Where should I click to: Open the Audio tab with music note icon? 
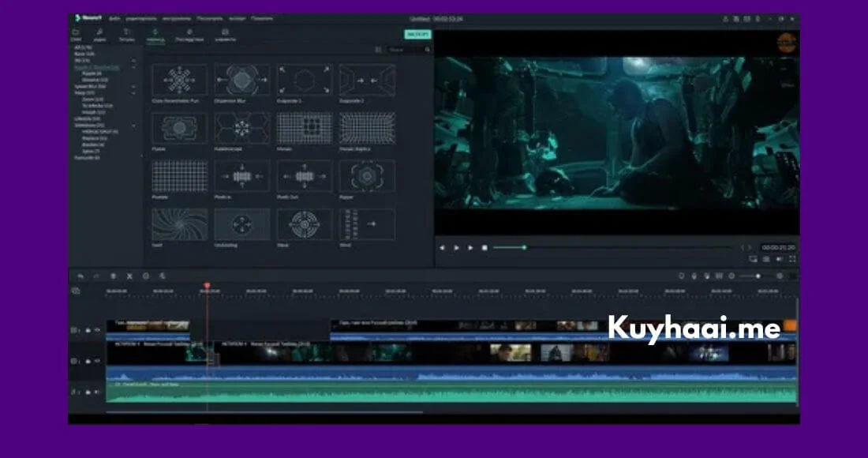(99, 36)
